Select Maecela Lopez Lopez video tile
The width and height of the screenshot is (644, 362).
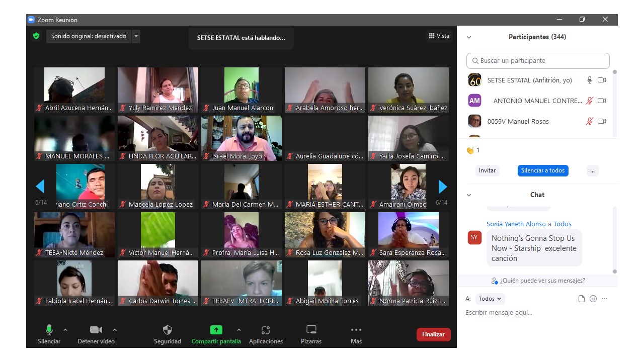pos(158,187)
